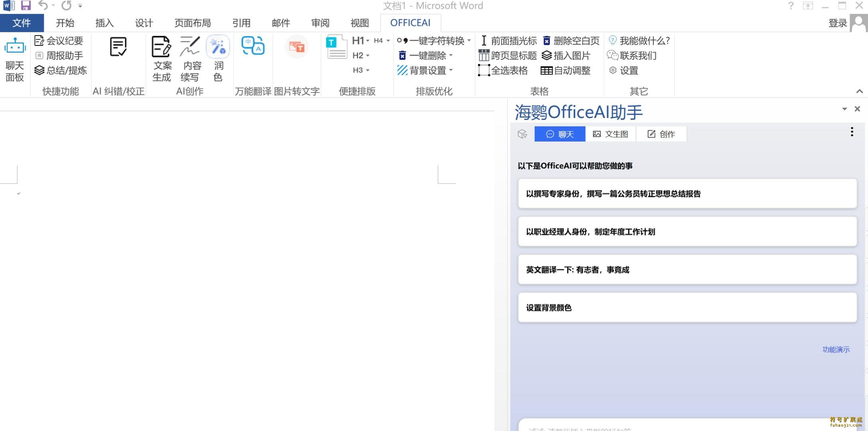Open 我能做什么? help item
Viewport: 868px width, 431px height.
pos(639,41)
